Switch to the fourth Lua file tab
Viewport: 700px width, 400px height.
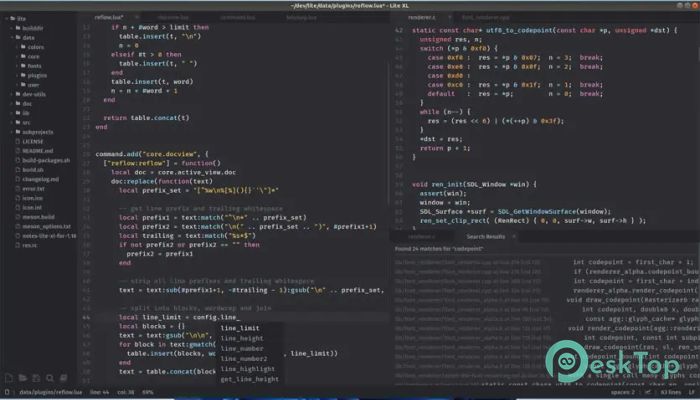[x=301, y=17]
